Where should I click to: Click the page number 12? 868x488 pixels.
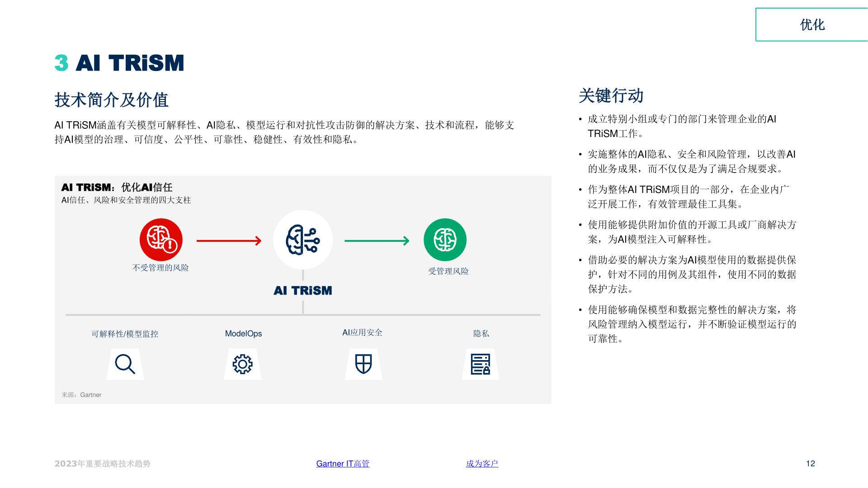click(811, 464)
